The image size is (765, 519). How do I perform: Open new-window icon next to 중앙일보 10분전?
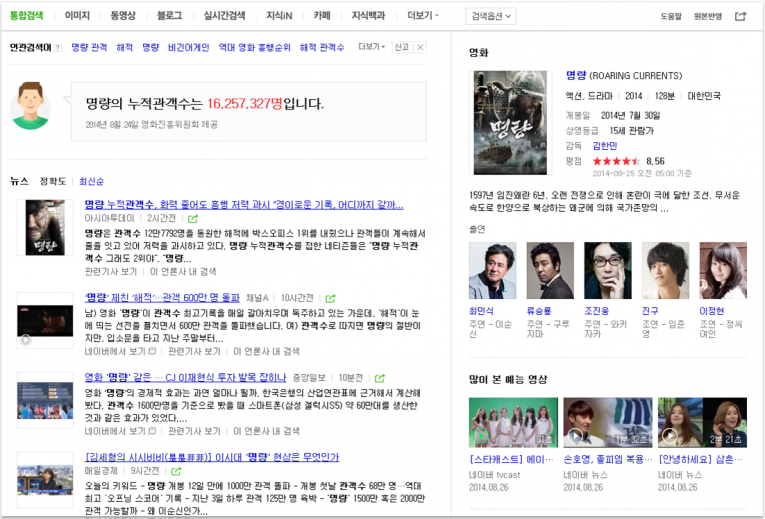click(380, 378)
